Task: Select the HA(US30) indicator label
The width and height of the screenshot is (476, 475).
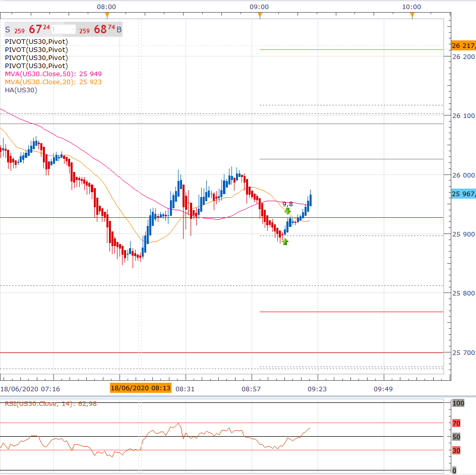Action: [x=21, y=90]
